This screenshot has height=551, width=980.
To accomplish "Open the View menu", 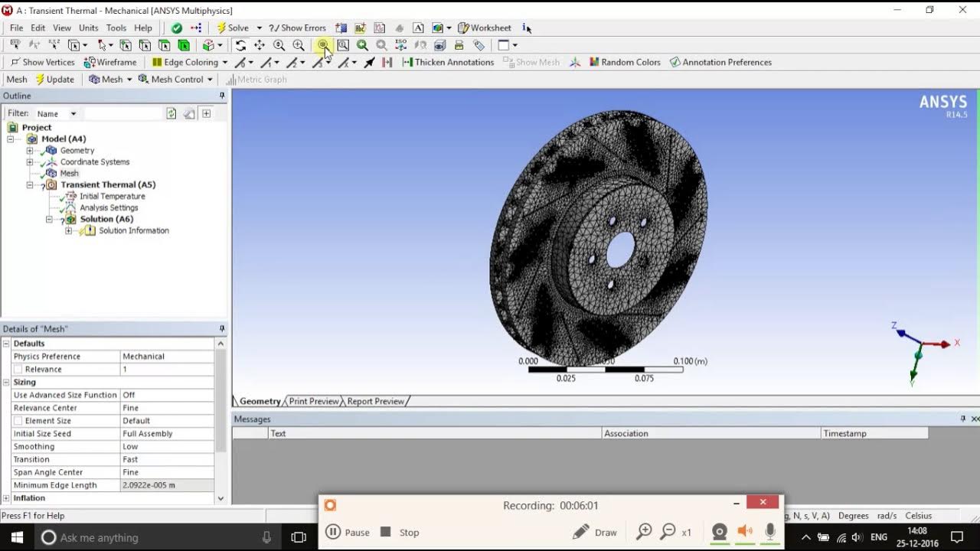I will [62, 28].
